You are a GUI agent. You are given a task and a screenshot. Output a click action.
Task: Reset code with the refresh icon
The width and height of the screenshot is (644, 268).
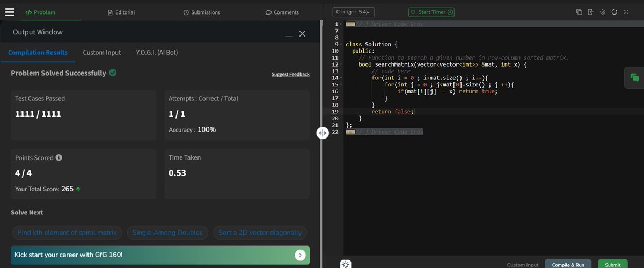614,12
